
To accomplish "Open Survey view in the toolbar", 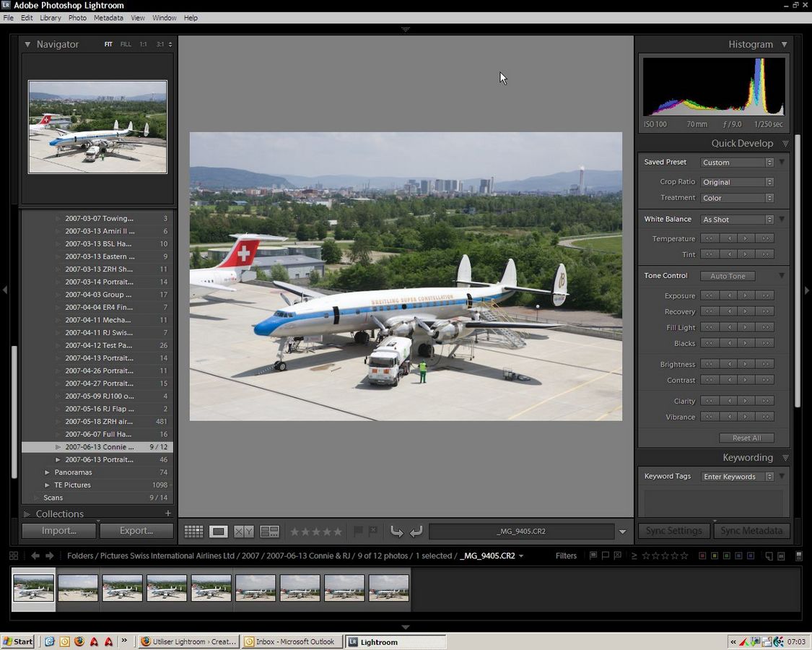I will (270, 532).
